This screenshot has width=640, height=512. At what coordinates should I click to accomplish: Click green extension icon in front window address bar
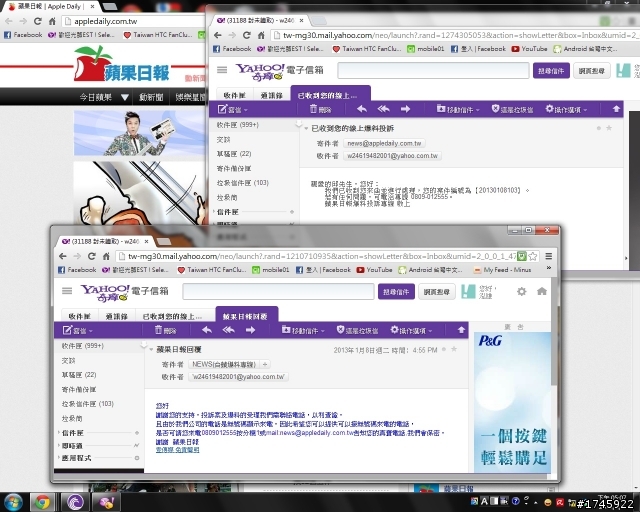(522, 256)
